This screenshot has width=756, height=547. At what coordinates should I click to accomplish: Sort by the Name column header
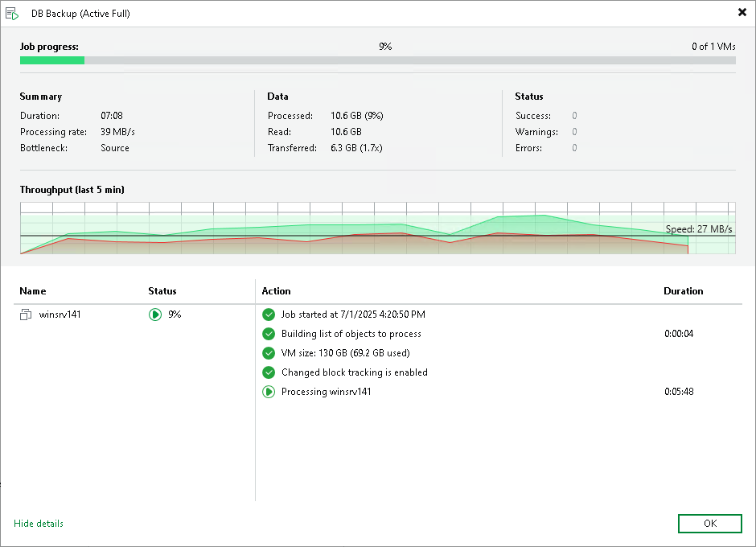pos(33,291)
